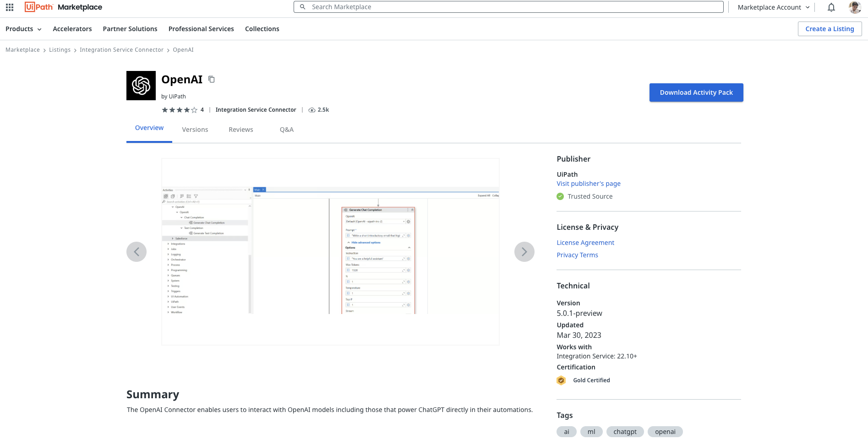The height and width of the screenshot is (439, 868).
Task: Switch to the Versions tab
Action: 195,130
